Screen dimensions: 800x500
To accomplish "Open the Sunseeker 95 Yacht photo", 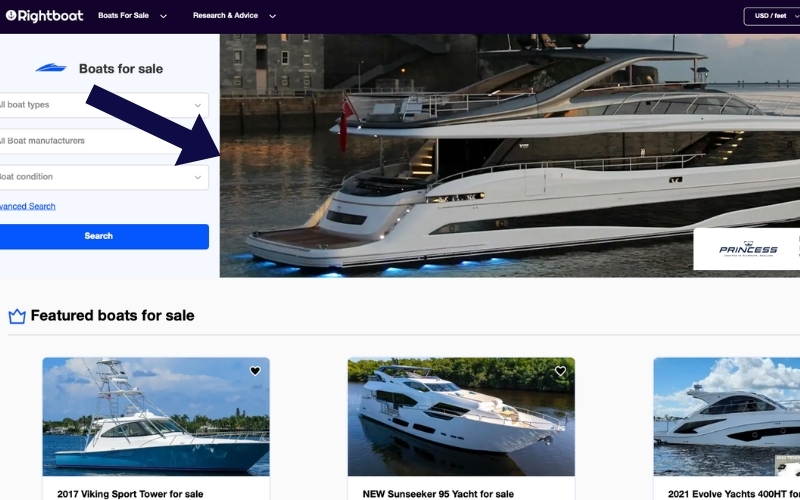I will [x=461, y=417].
